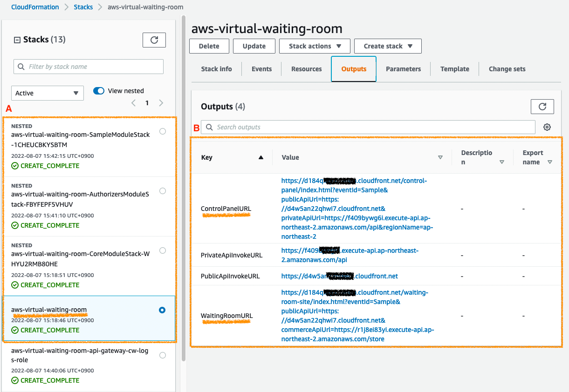
Task: Switch to Resources tab
Action: [x=306, y=69]
